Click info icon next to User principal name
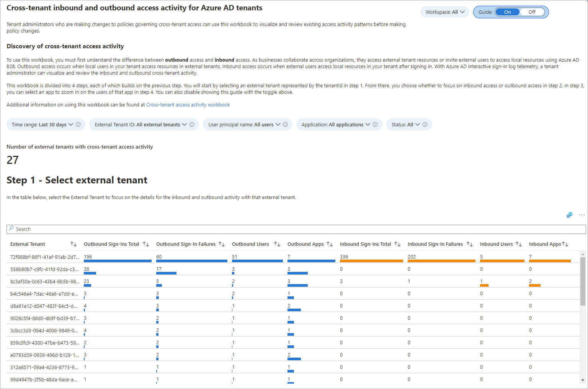This screenshot has height=389, width=588. click(285, 124)
